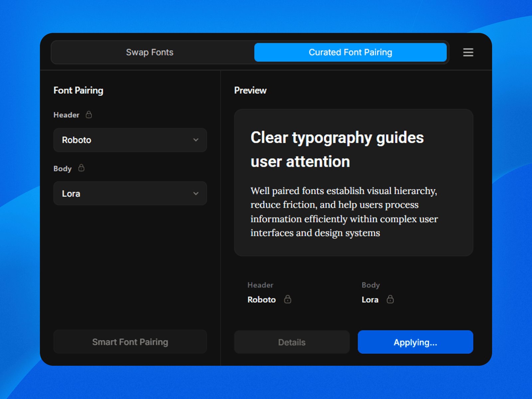Image resolution: width=532 pixels, height=399 pixels.
Task: Click the Smart Font Pairing button
Action: [130, 342]
